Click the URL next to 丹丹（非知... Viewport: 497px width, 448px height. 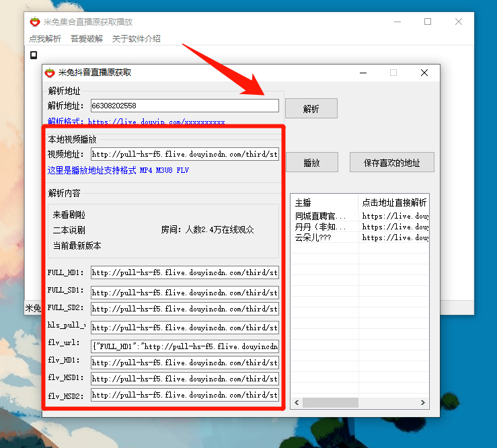395,227
